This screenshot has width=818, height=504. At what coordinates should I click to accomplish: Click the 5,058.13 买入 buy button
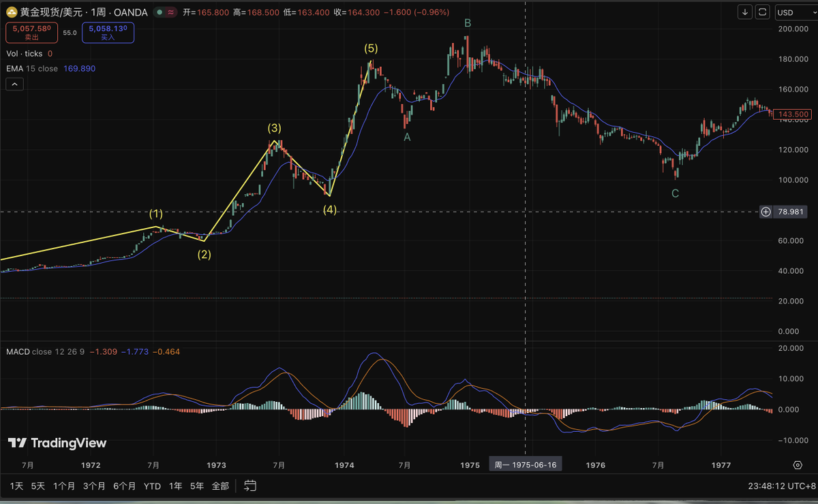(108, 33)
